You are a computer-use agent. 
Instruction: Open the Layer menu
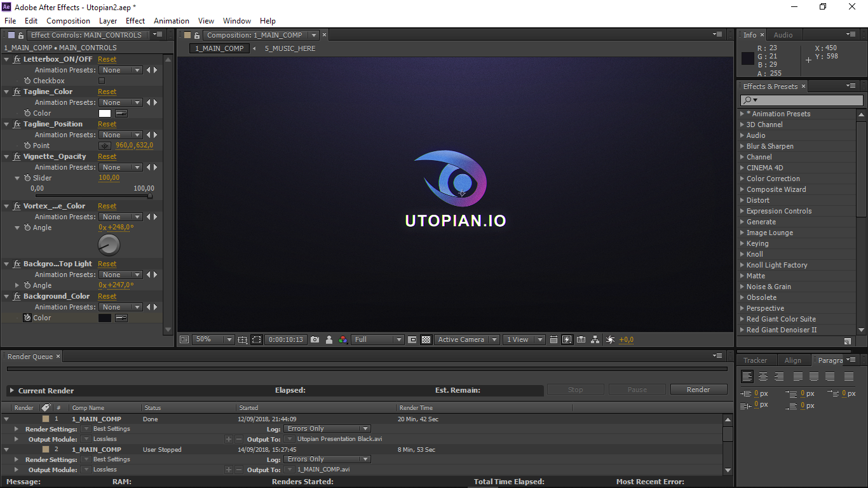[x=108, y=21]
